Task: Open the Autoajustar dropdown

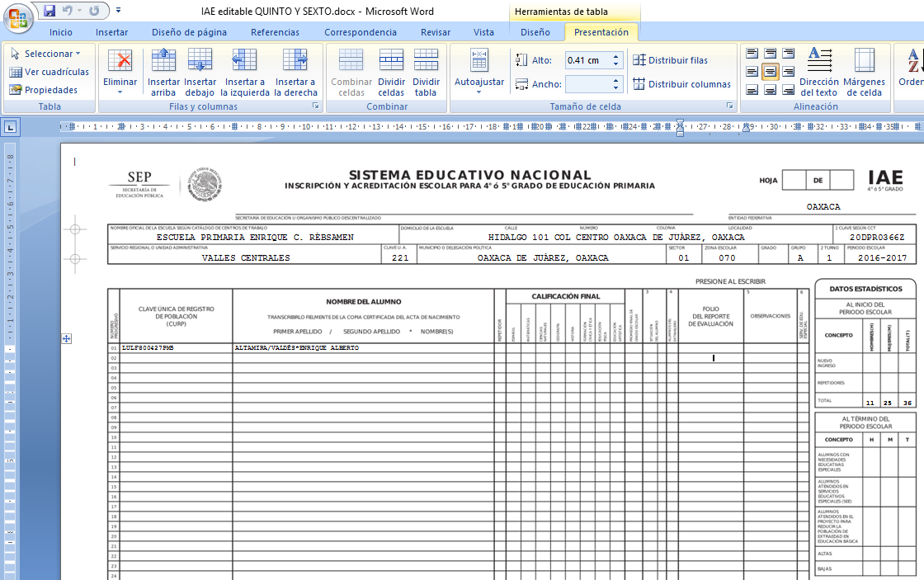Action: 479,71
